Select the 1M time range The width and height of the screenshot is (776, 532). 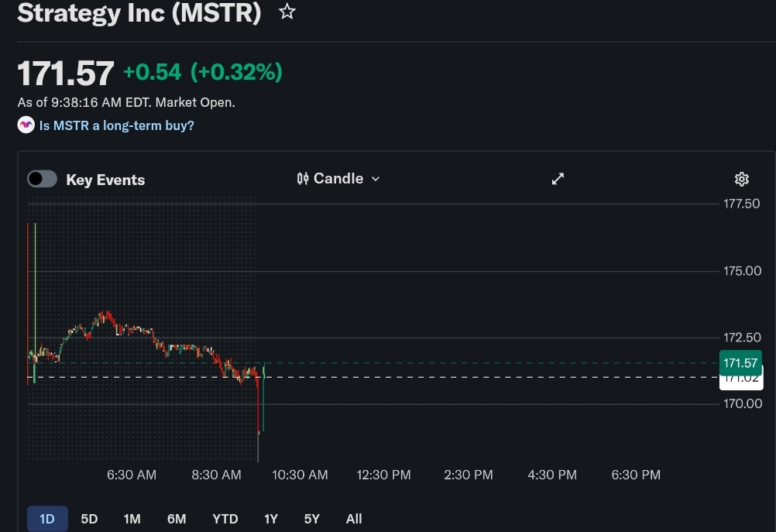(x=132, y=519)
